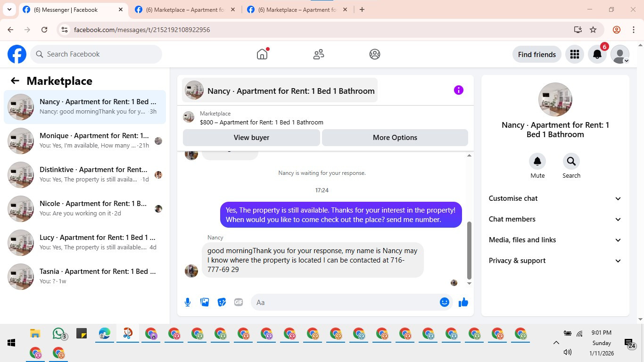
Task: Focus the Search Facebook field
Action: point(97,54)
